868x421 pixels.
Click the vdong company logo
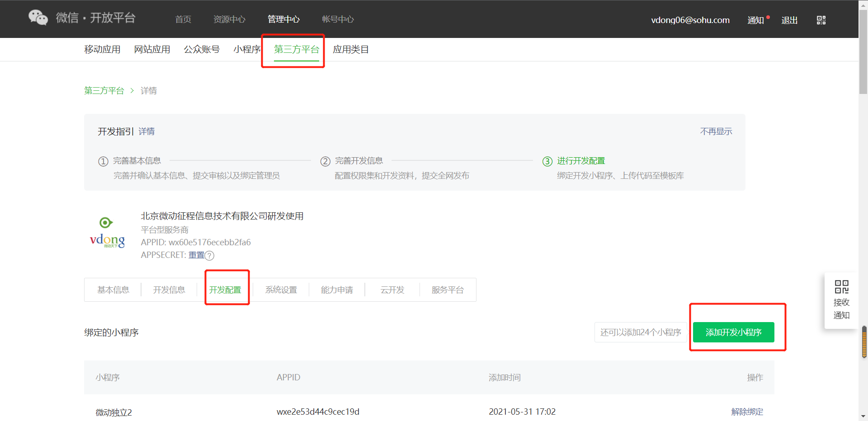click(107, 233)
